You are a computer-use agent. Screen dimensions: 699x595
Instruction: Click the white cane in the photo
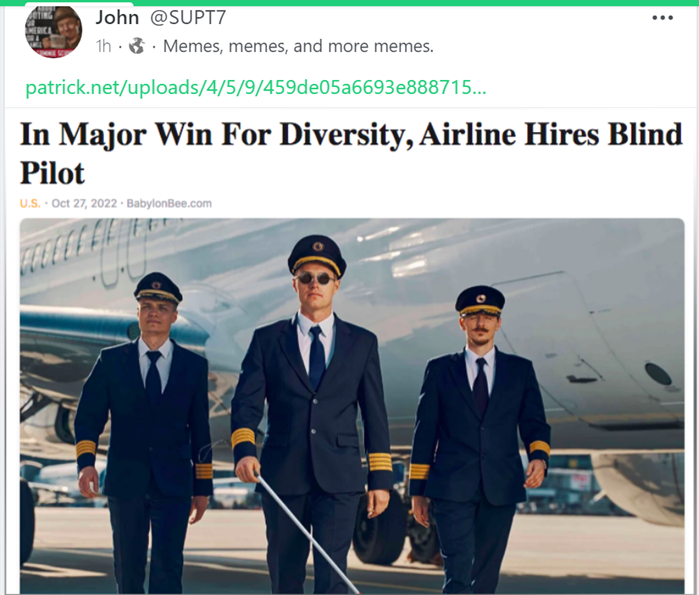(307, 534)
